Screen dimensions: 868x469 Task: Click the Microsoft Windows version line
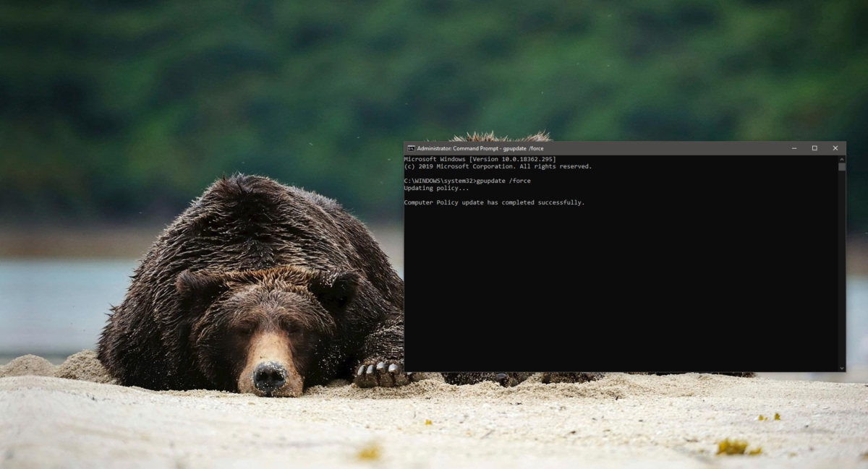[480, 159]
